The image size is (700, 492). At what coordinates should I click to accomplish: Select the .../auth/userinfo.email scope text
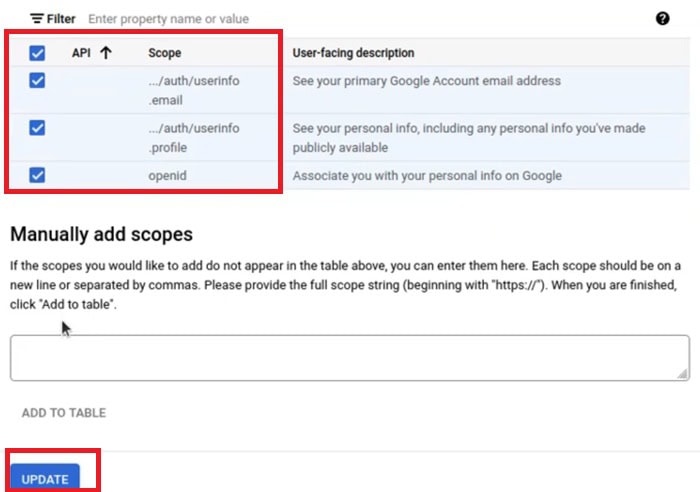(194, 90)
